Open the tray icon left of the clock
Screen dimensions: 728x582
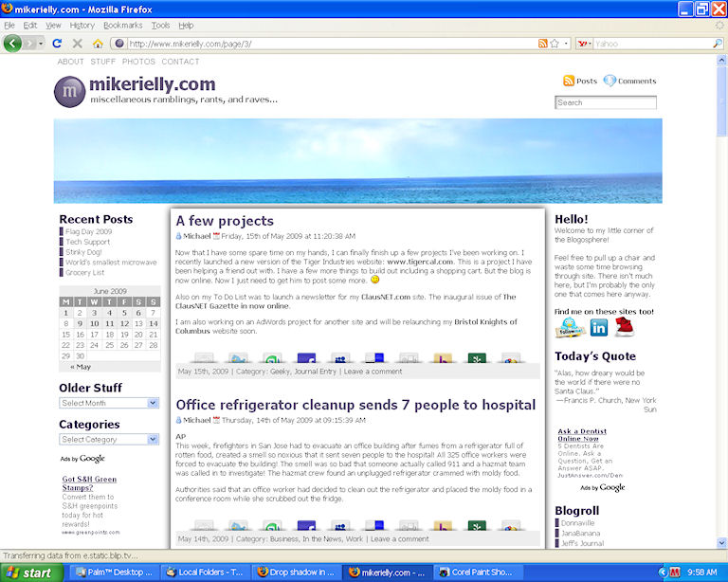pos(675,573)
